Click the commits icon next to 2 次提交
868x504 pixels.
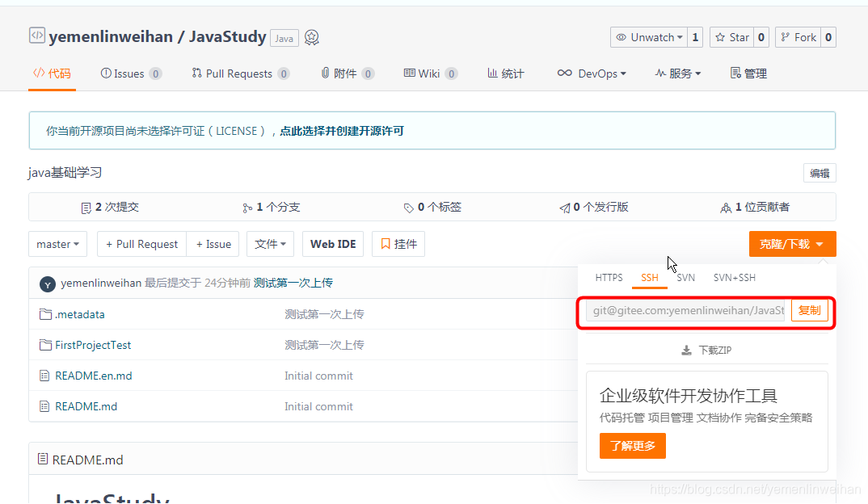(x=86, y=208)
